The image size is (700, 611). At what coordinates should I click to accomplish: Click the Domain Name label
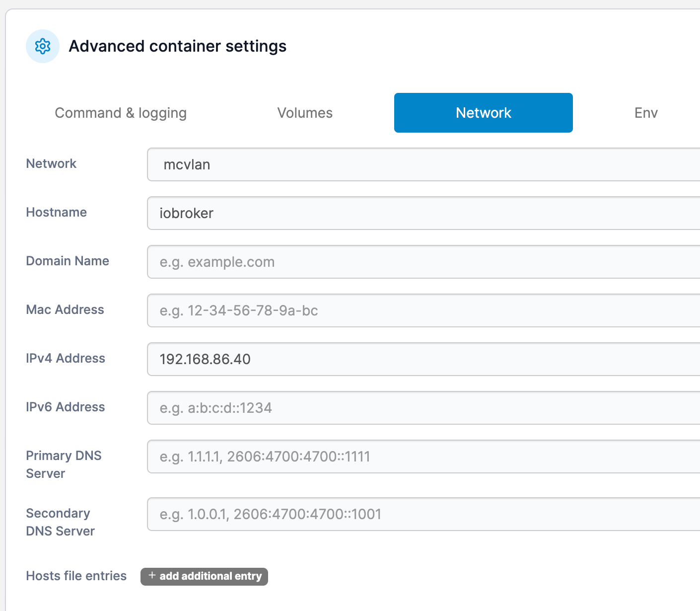point(68,261)
